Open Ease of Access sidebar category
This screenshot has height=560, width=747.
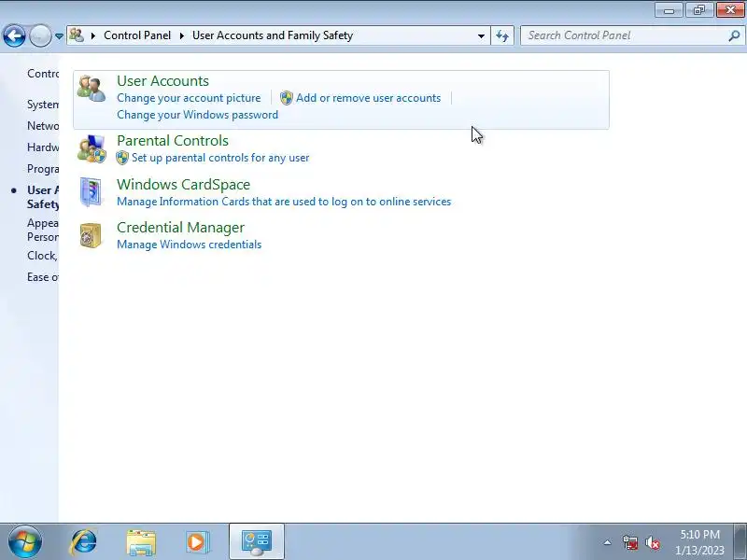tap(43, 277)
